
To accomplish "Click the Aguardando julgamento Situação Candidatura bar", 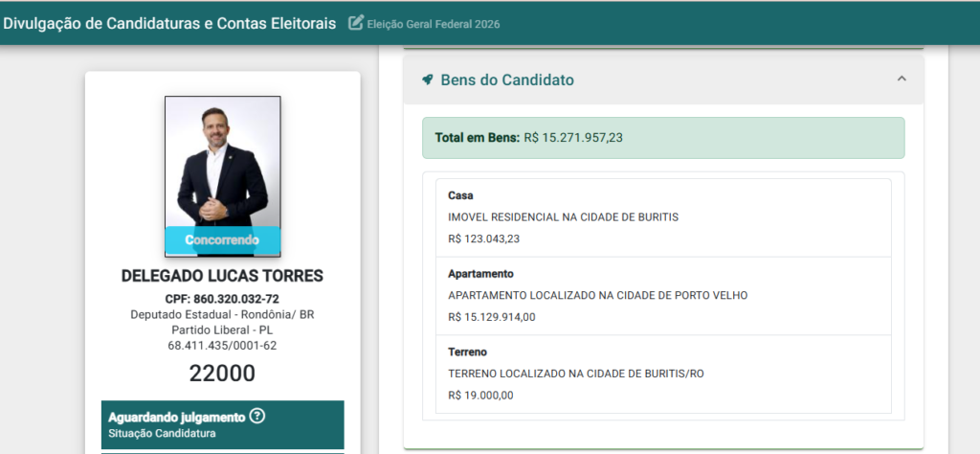I will (222, 424).
